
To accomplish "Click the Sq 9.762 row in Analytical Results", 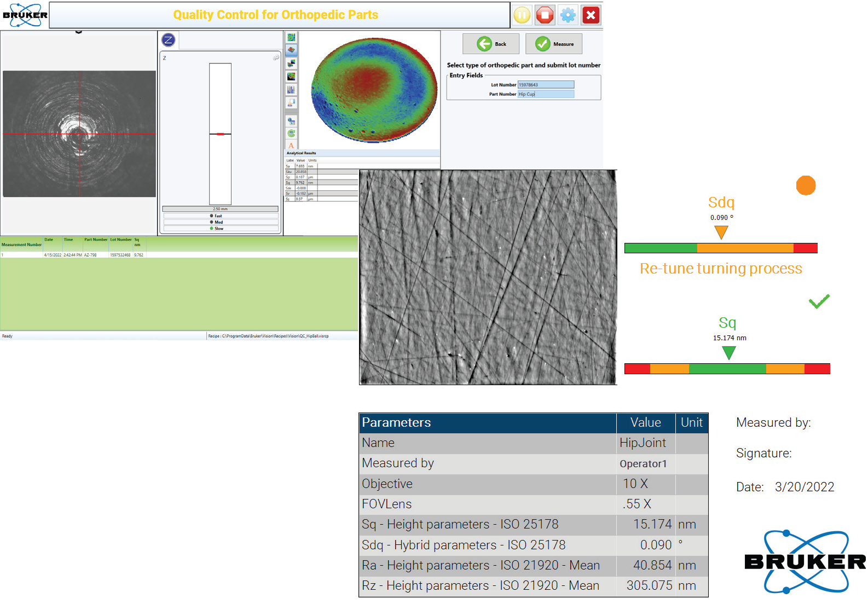I will click(321, 183).
